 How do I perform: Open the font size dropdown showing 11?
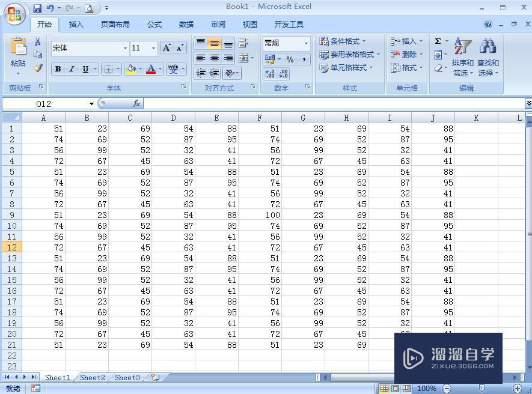pyautogui.click(x=153, y=48)
